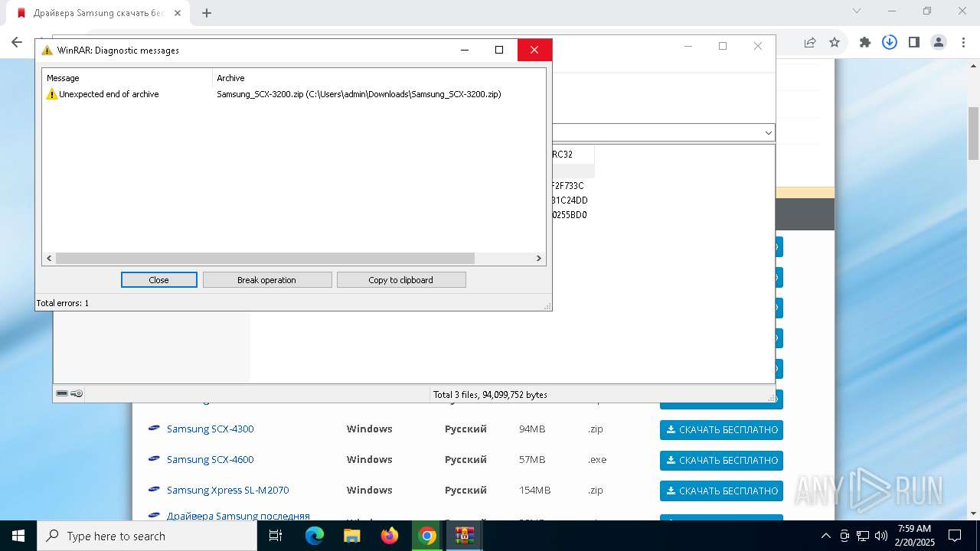
Task: Click the page scrollbar's down arrow
Action: 973,514
